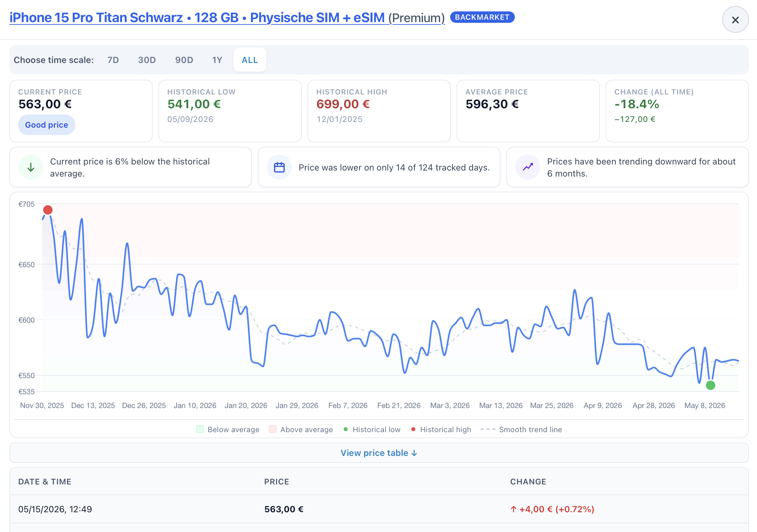757x532 pixels.
Task: Select the 30D time scale
Action: point(147,60)
